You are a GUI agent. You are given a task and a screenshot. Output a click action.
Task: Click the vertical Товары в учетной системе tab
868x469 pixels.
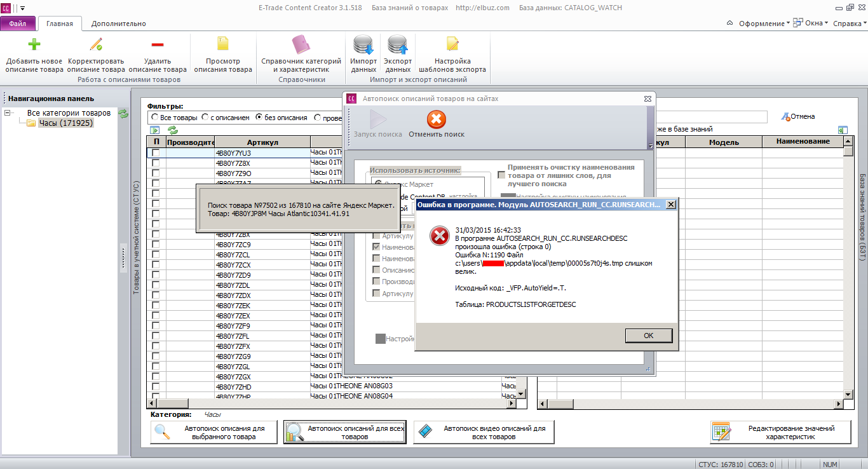136,237
